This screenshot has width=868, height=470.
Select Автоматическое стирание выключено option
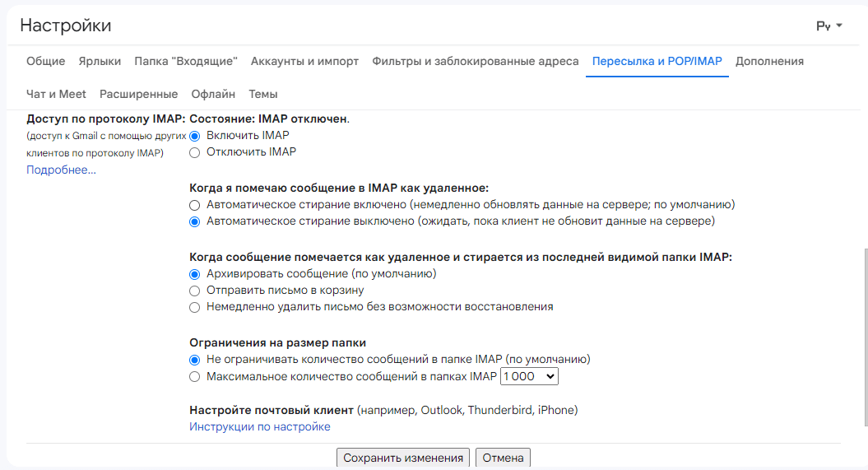[x=194, y=222]
